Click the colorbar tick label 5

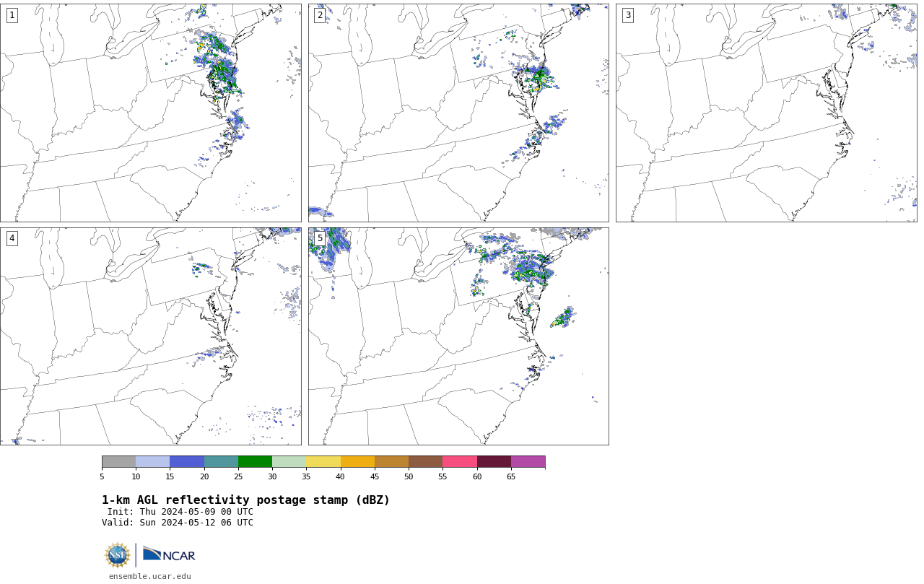click(x=102, y=476)
